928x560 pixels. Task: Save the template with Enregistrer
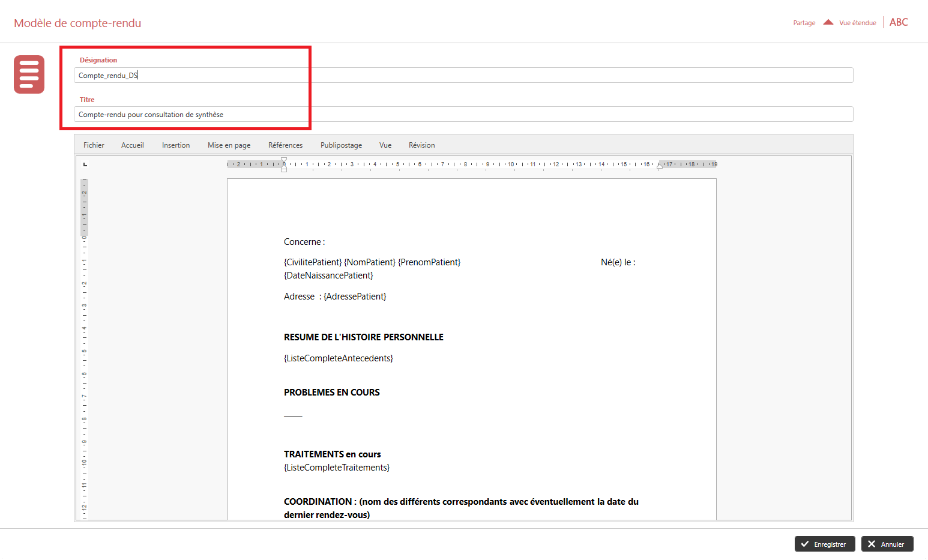coord(825,544)
